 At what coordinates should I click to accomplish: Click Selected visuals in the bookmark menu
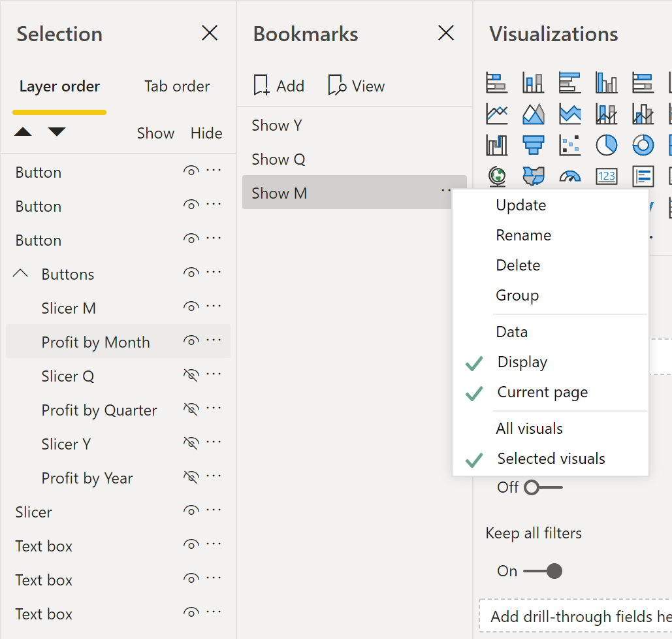pos(551,459)
